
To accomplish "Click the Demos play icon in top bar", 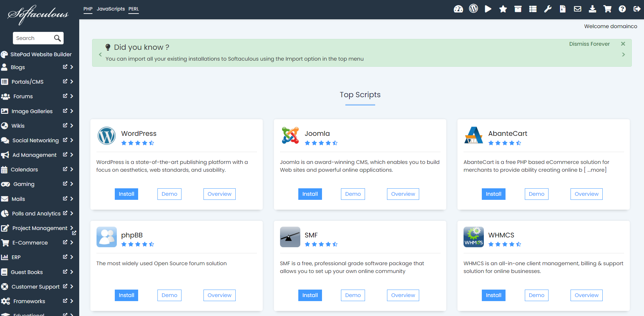I will click(x=488, y=9).
